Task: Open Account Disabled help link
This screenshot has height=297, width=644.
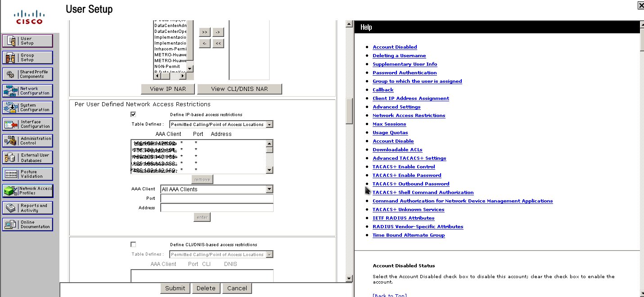Action: [x=395, y=47]
